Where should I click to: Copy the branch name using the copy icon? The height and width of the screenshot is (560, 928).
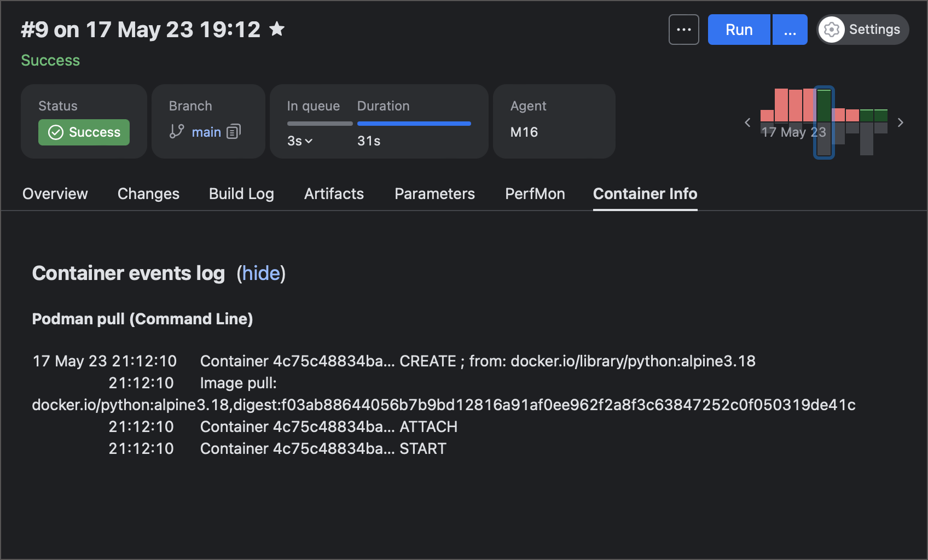click(234, 131)
